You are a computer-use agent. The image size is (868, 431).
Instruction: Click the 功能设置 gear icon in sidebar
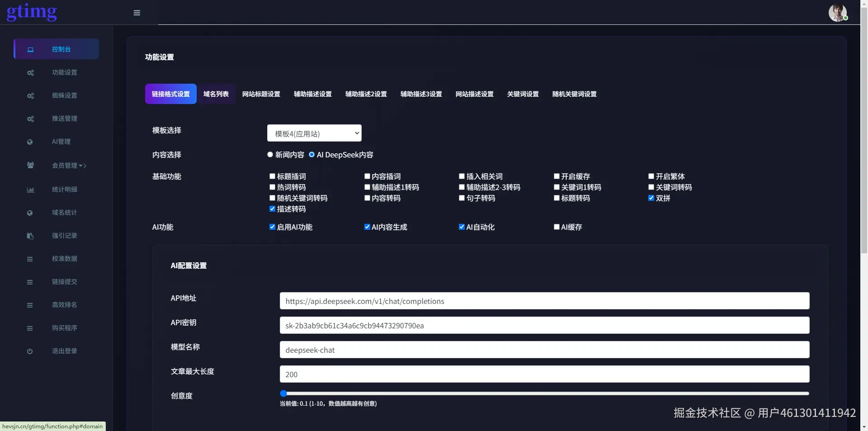[x=30, y=72]
